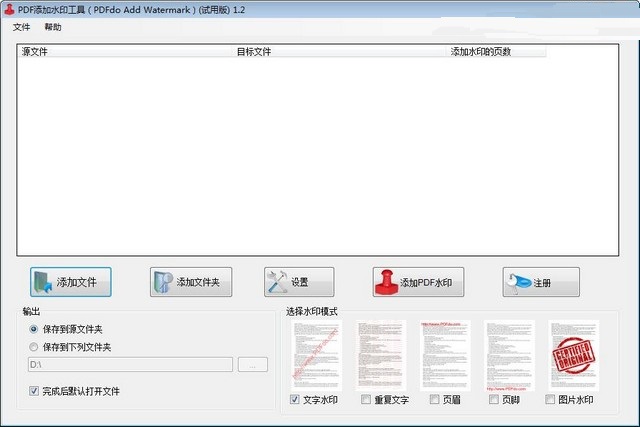Toggle the 文字水印 text watermark checkbox
This screenshot has width=640, height=427.
(x=295, y=400)
